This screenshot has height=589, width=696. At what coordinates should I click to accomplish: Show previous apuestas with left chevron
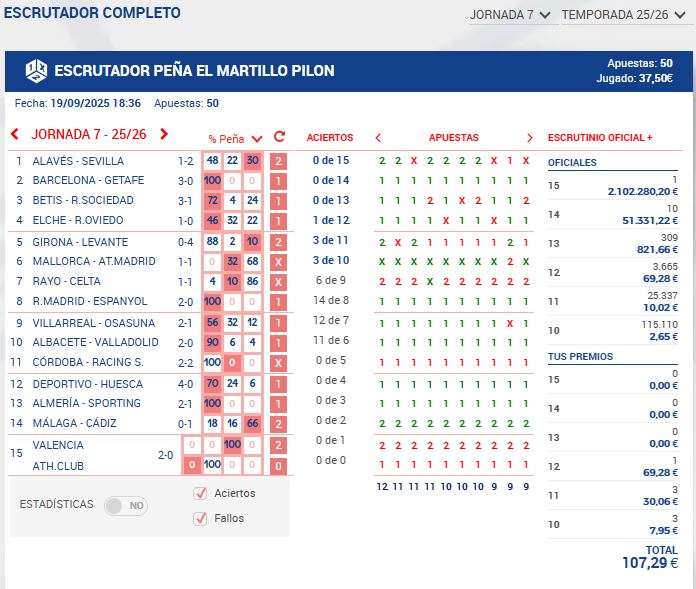point(378,138)
